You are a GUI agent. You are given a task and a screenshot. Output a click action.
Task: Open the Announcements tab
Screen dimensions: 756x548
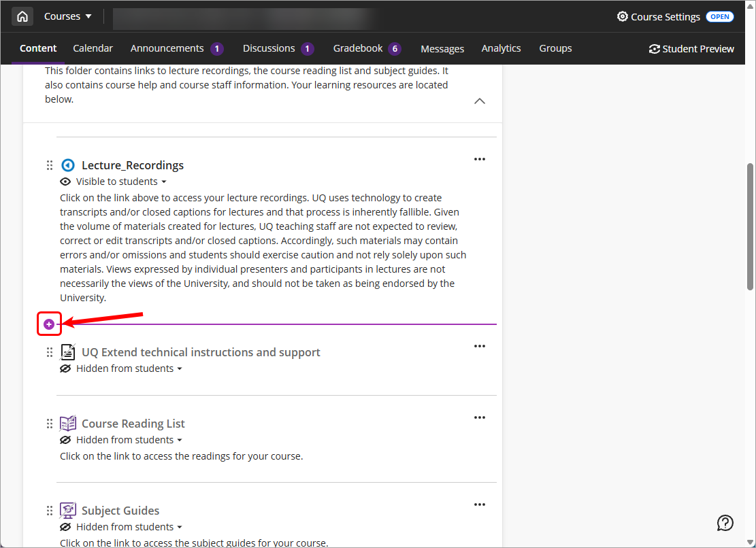[x=176, y=48]
